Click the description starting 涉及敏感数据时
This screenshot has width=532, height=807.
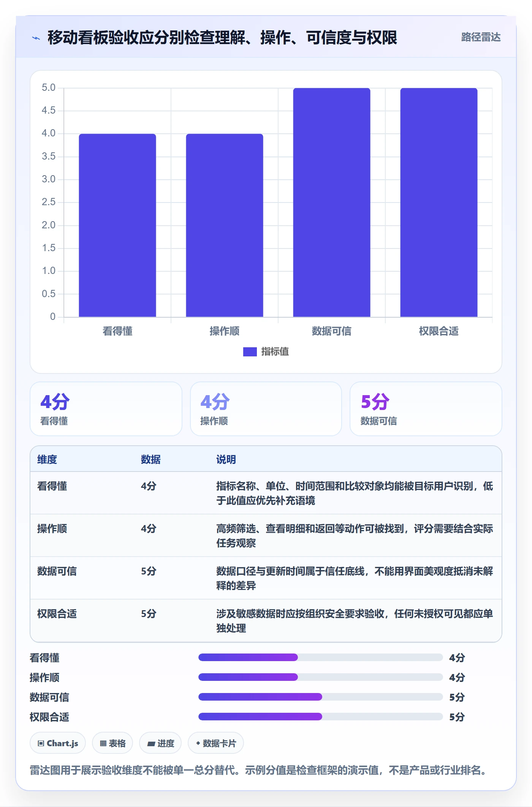(355, 621)
